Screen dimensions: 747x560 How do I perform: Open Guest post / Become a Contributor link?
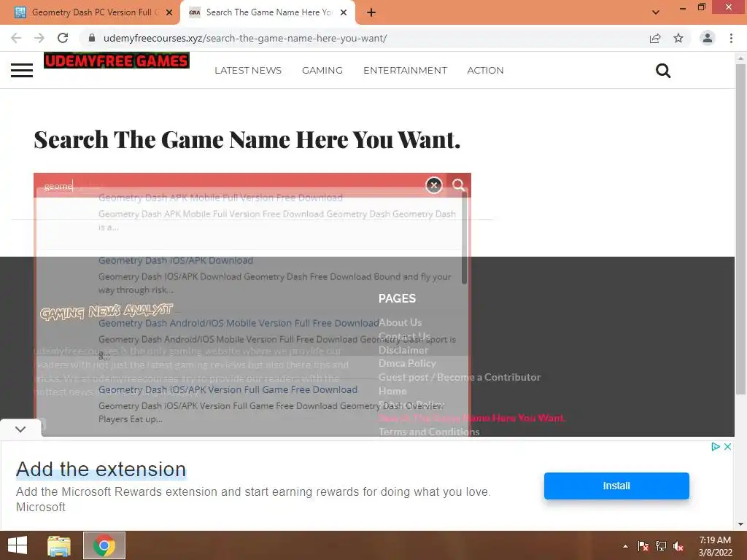point(460,377)
